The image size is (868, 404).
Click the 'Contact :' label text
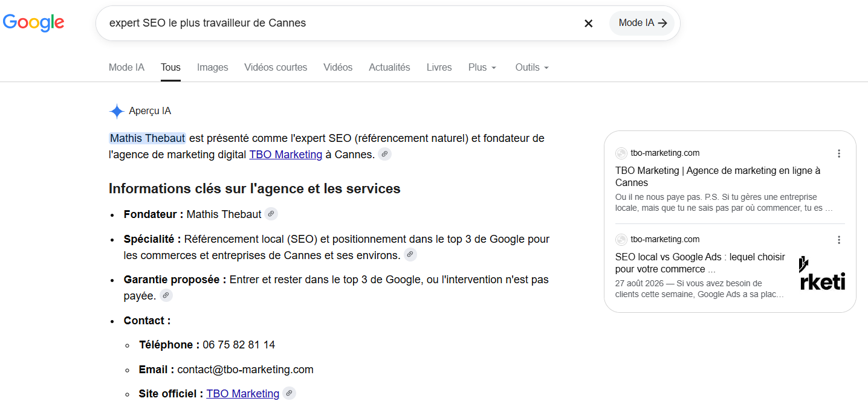(147, 321)
